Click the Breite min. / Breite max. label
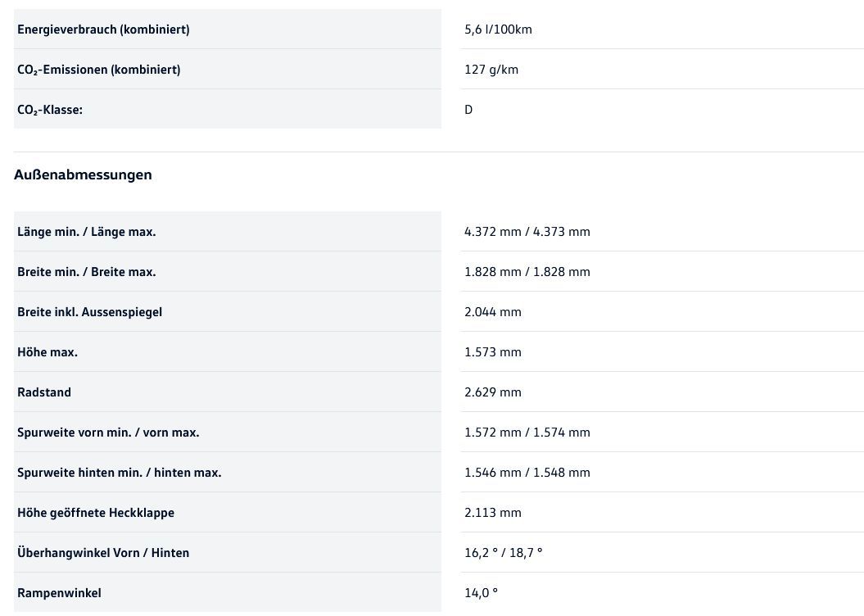The image size is (864, 616). pyautogui.click(x=86, y=272)
